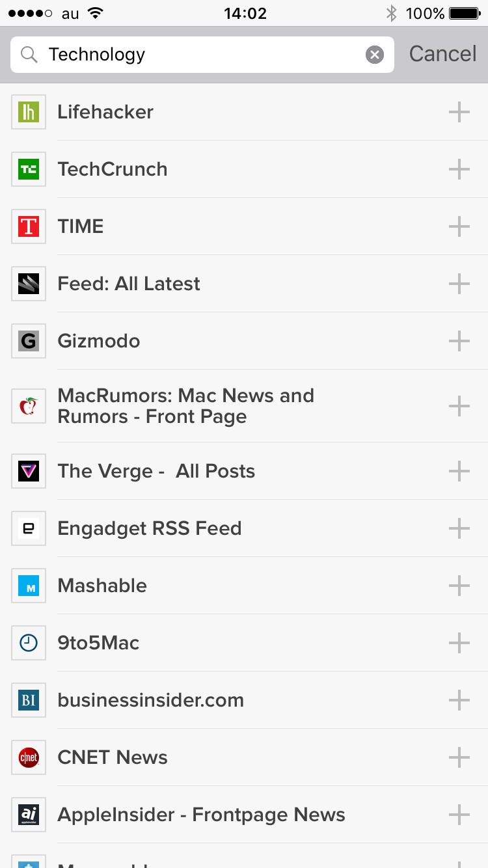Tap the MacRumors apple logo icon

29,406
